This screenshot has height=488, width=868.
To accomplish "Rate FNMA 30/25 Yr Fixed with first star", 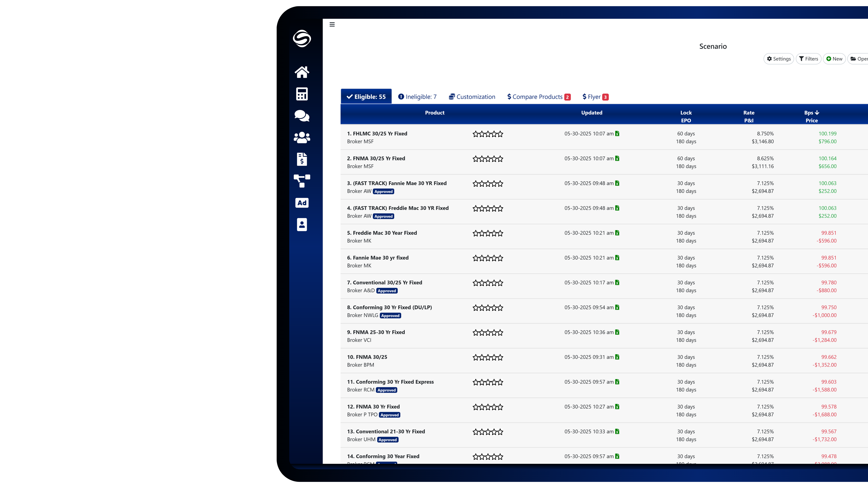I will [476, 159].
